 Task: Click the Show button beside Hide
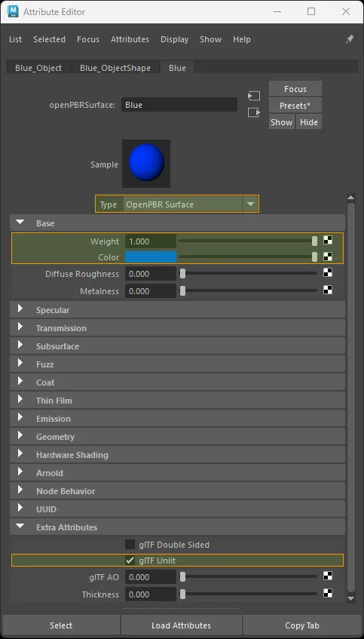[x=282, y=122]
